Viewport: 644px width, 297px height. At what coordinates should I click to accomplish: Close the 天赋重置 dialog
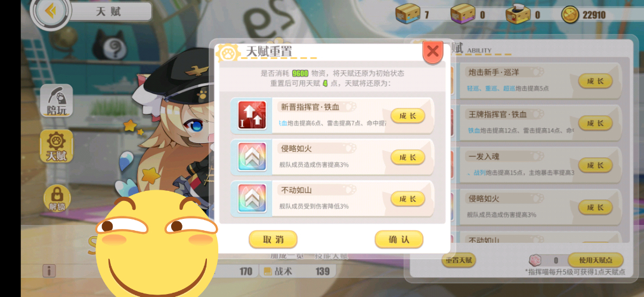click(x=432, y=51)
